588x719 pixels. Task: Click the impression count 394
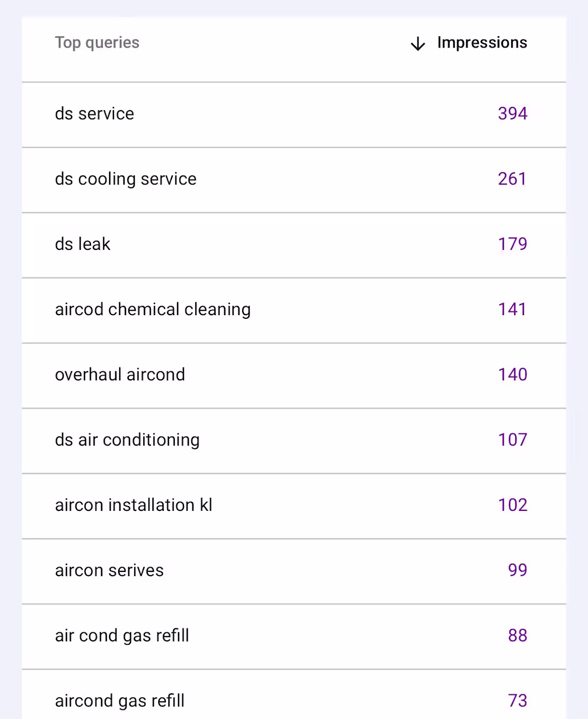click(512, 114)
